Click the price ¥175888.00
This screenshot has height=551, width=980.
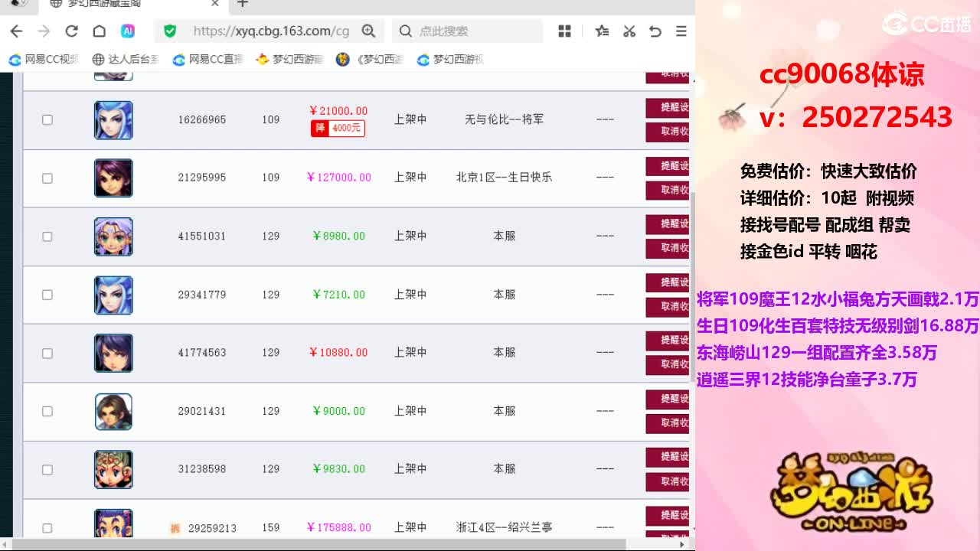click(x=338, y=528)
